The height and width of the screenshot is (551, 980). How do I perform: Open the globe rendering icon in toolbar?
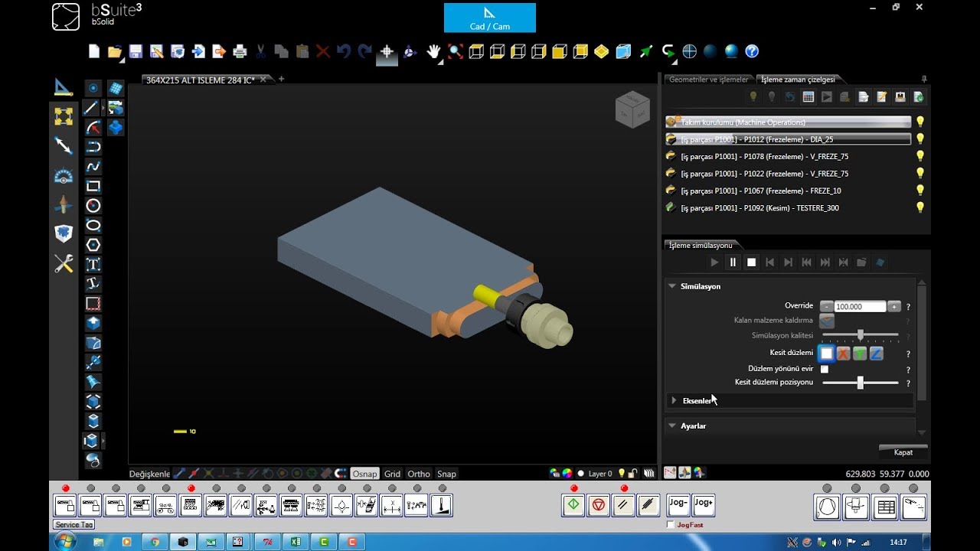pos(731,51)
